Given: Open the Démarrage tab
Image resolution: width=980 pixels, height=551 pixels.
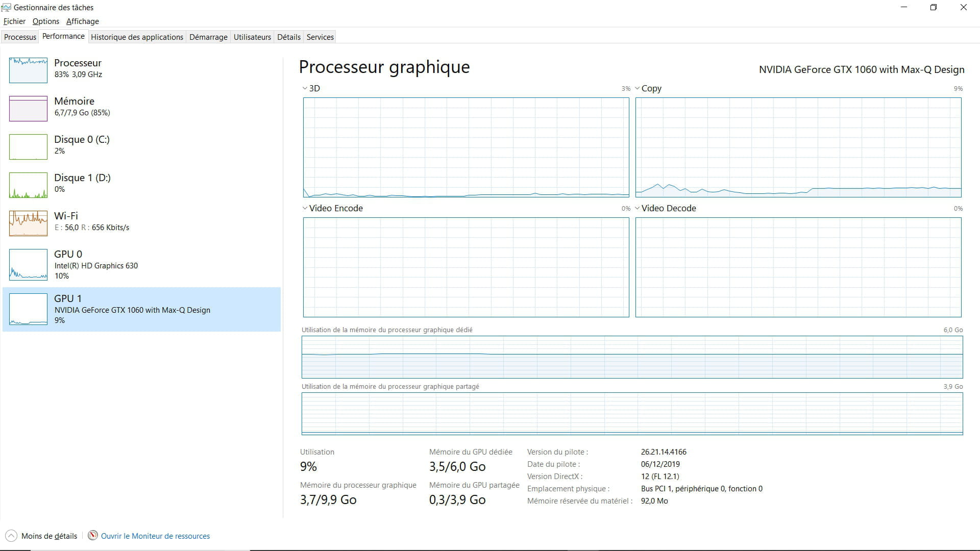Looking at the screenshot, I should click(208, 37).
